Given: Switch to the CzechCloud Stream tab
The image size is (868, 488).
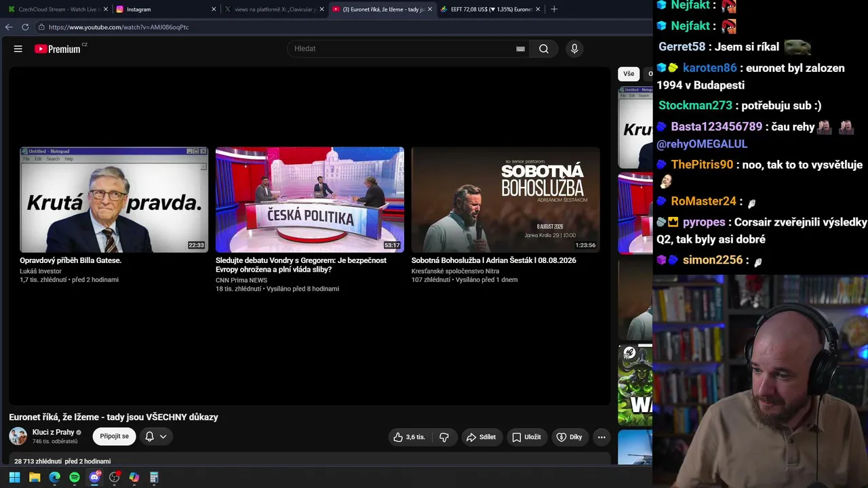Looking at the screenshot, I should [x=57, y=9].
